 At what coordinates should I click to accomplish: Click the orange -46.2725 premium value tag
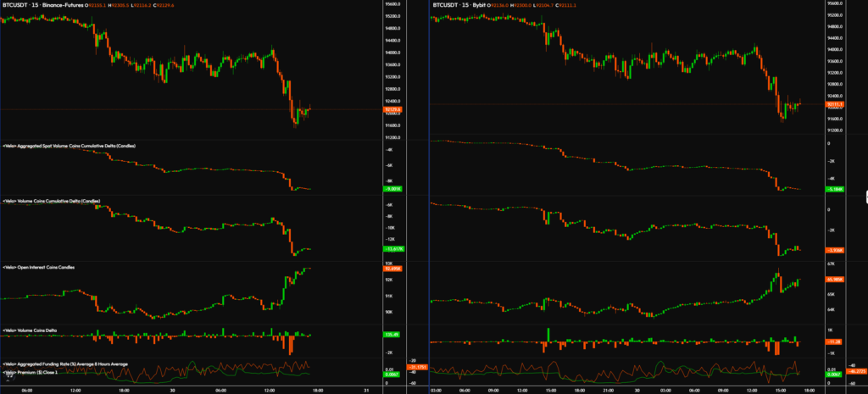point(854,371)
